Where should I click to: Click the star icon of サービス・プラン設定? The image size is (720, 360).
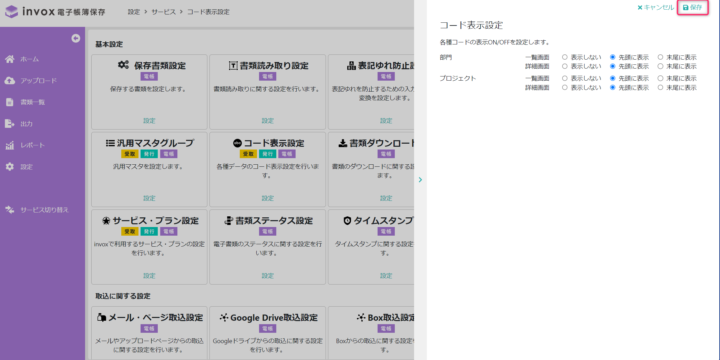[x=106, y=221]
